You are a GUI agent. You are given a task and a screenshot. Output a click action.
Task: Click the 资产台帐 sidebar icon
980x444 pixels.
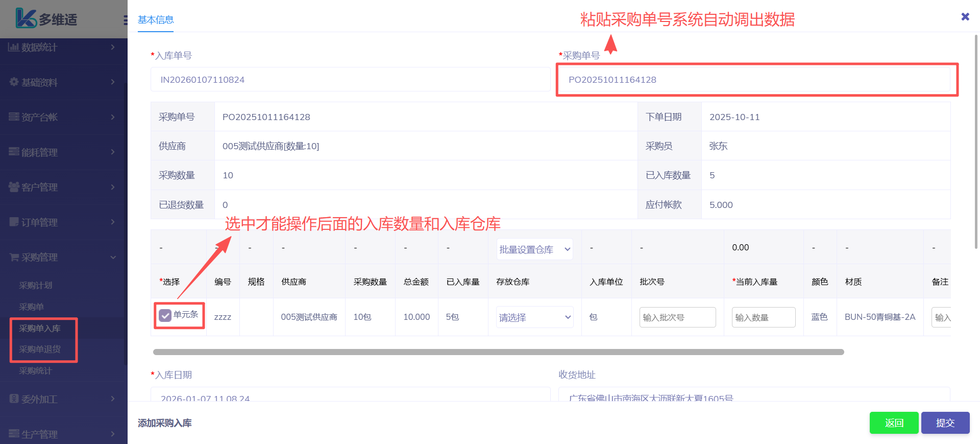tap(14, 117)
